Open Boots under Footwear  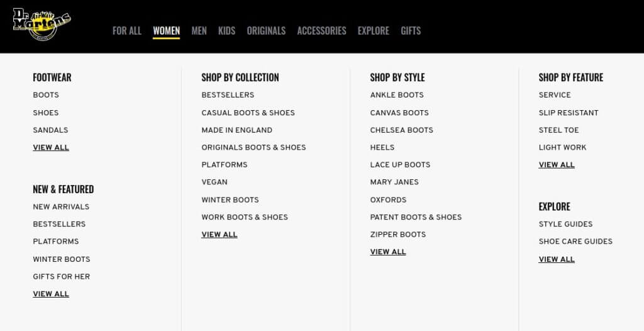[x=46, y=95]
